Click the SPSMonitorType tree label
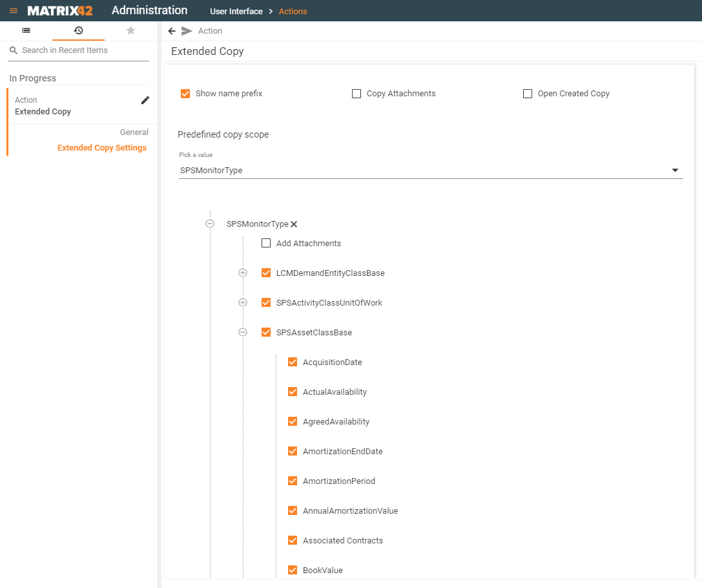Screen dimensions: 702x588 [x=258, y=224]
